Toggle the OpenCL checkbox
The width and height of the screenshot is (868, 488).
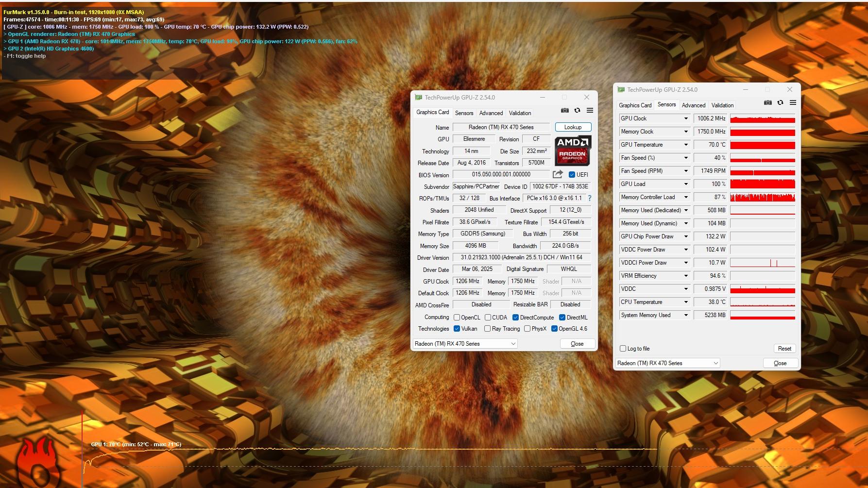[x=457, y=318]
